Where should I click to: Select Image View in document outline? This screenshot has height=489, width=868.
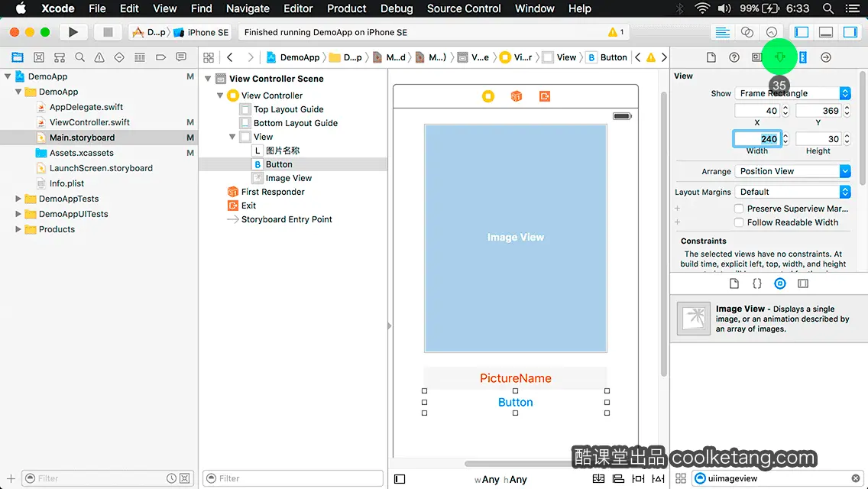tap(288, 178)
